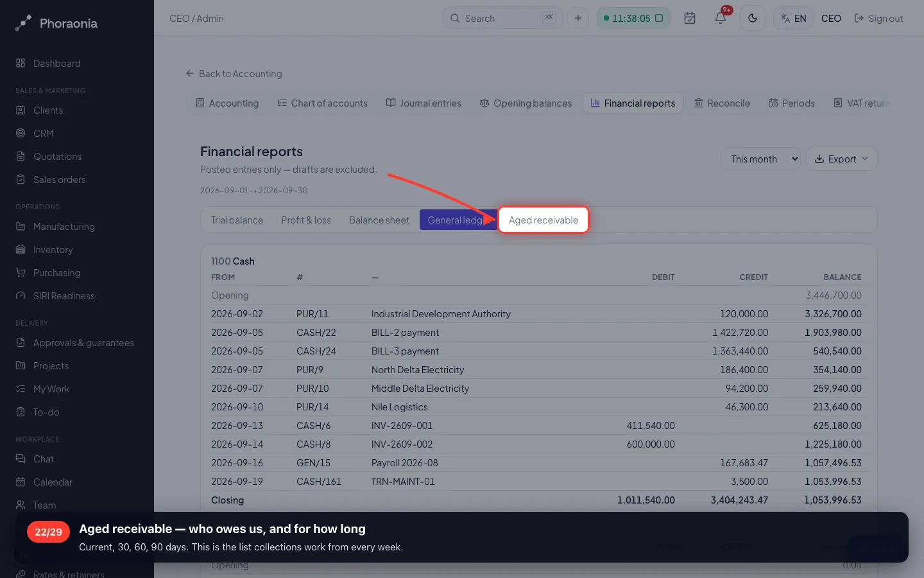Click CASH/24 entry reference
The width and height of the screenshot is (924, 578).
(x=316, y=351)
